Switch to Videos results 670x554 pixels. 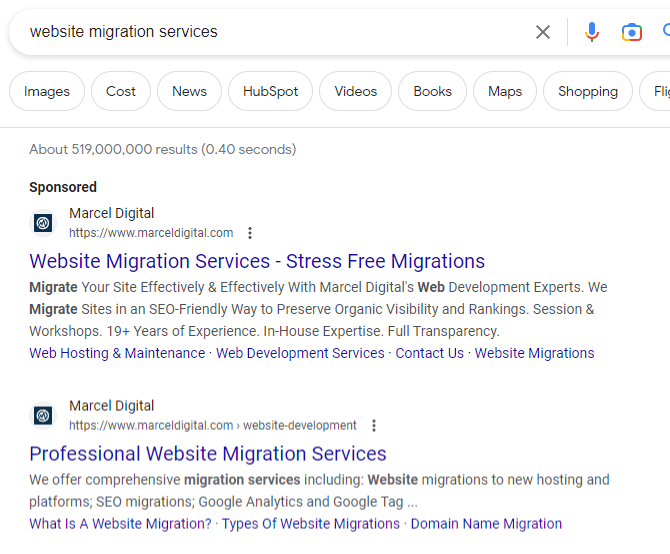[356, 91]
